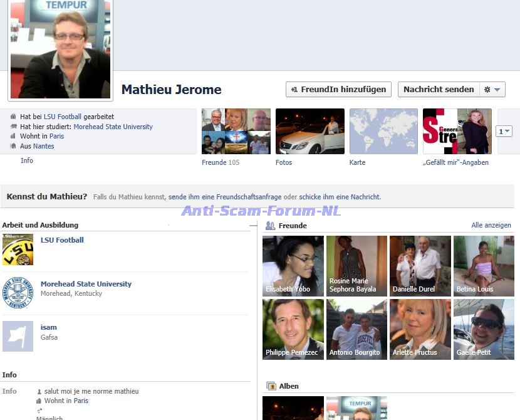Click the LSU Football logo icon
Viewport: 520px width, 420px height.
pyautogui.click(x=18, y=249)
